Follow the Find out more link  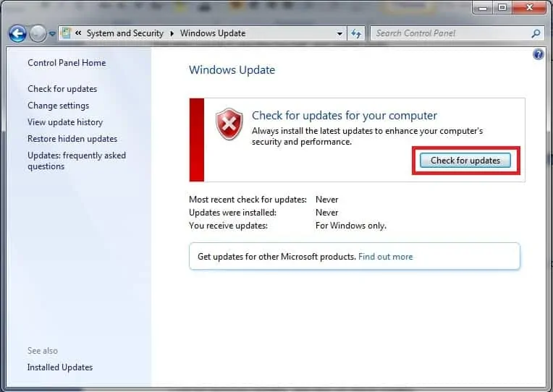pyautogui.click(x=386, y=257)
